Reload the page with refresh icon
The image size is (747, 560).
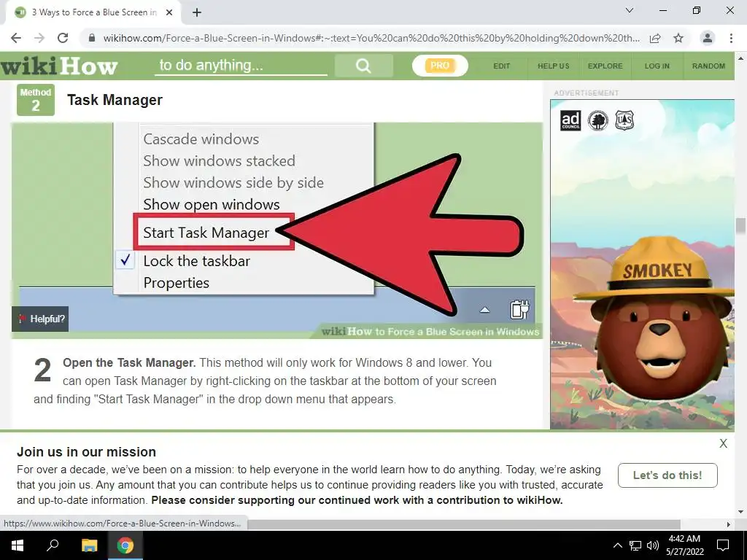[63, 38]
